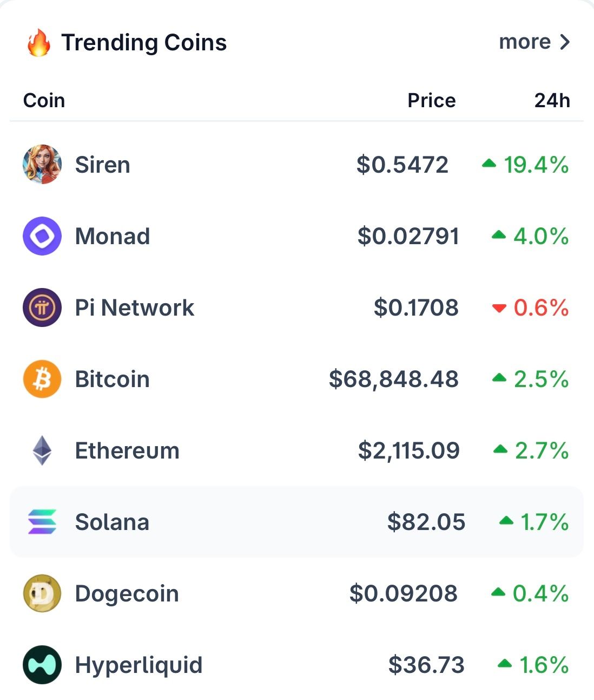
Task: Expand trending list with the more chevron arrow
Action: tap(565, 42)
